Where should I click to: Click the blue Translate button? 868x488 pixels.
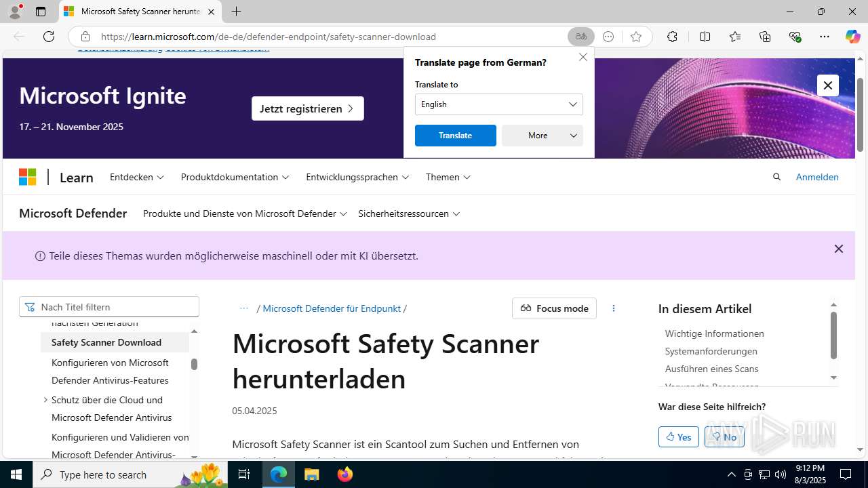(x=455, y=136)
